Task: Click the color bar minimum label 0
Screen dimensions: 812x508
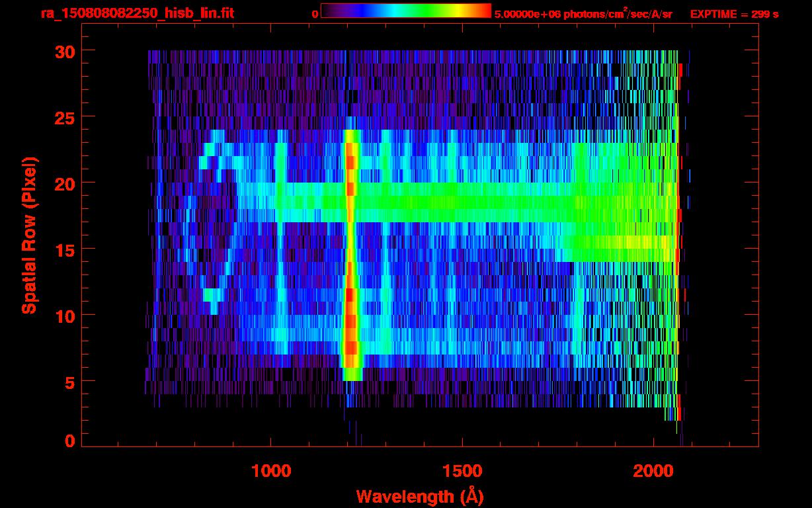Action: [315, 14]
